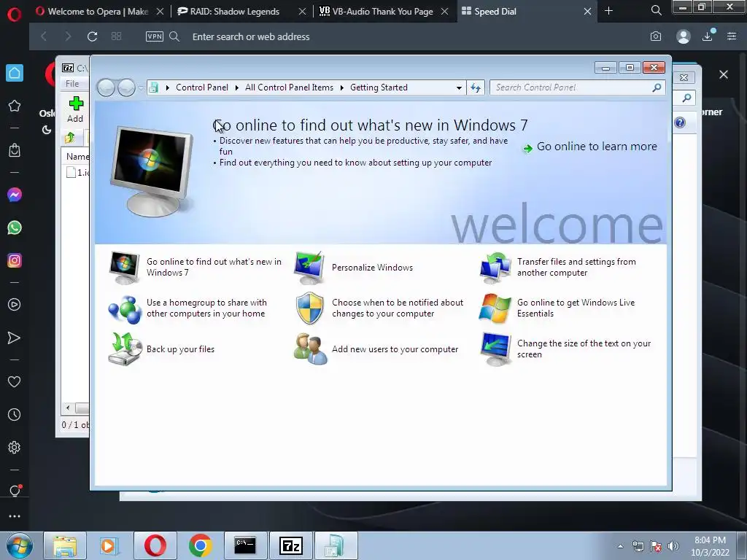The height and width of the screenshot is (560, 747).
Task: Select the Speed Dial tab
Action: [495, 11]
